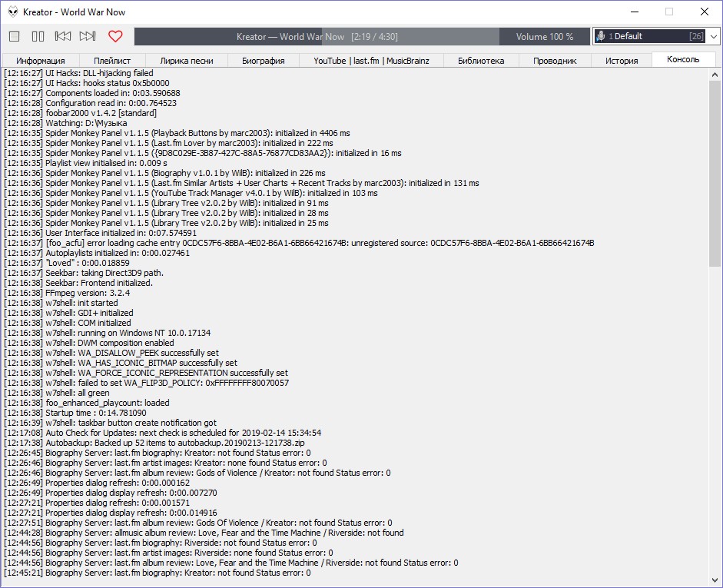Click the 'failed to set WA_FLIP3D_POLICY' line
723x588 pixels.
point(146,383)
